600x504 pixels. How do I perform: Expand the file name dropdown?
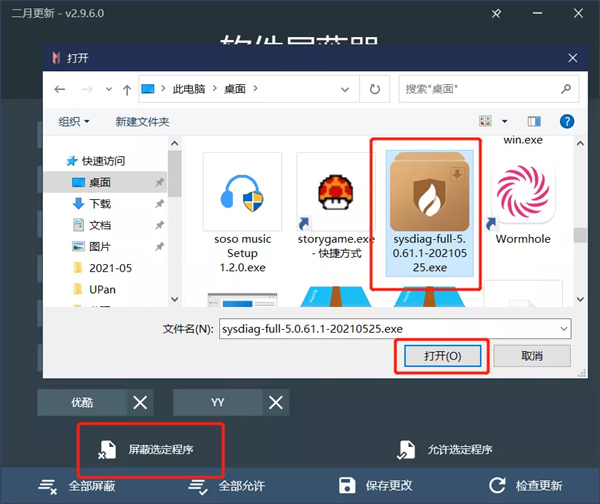(x=564, y=329)
